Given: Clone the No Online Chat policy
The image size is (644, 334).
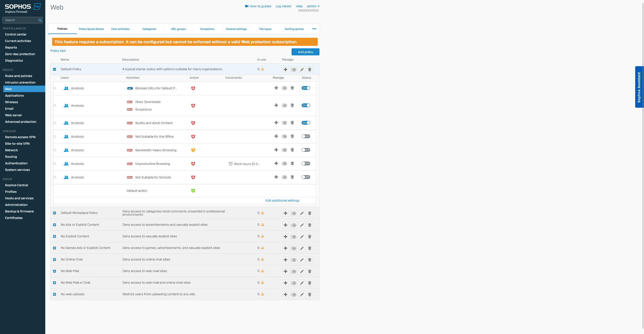Looking at the screenshot, I should tap(294, 260).
